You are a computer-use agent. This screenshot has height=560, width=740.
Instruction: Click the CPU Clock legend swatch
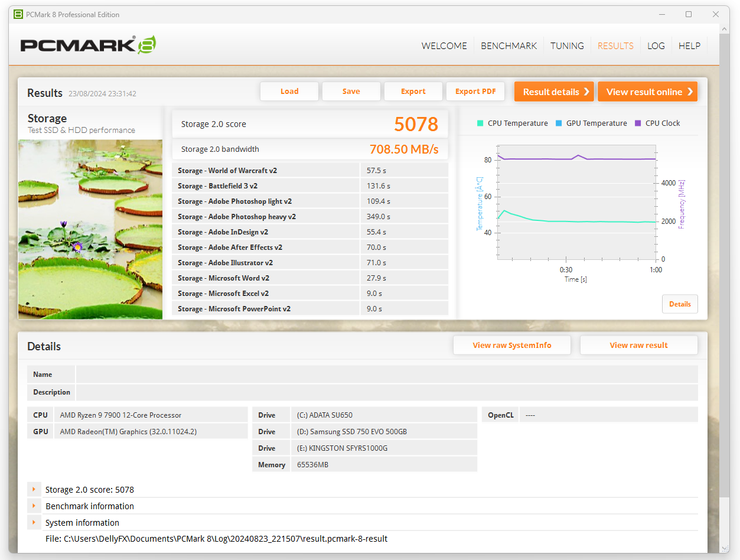[638, 123]
